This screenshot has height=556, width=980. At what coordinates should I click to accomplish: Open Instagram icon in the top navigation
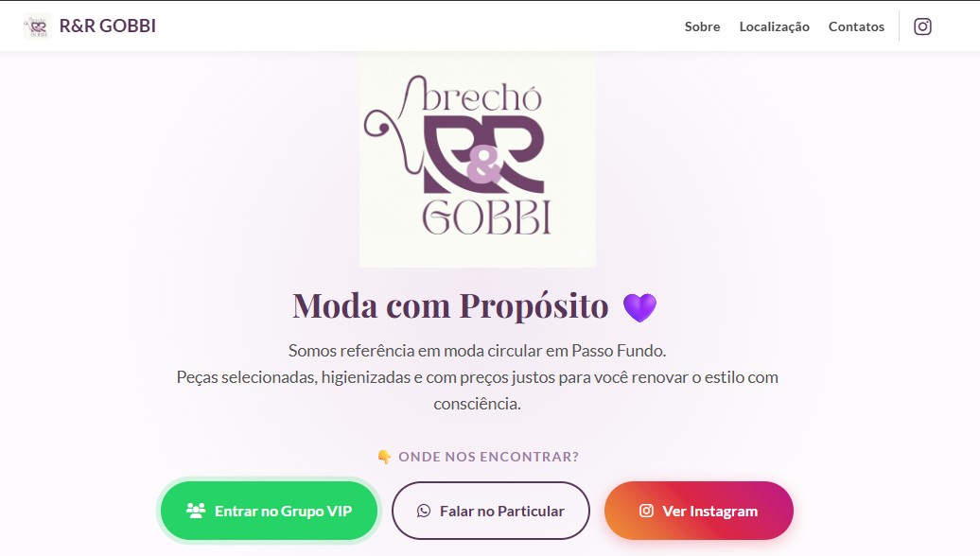(922, 26)
